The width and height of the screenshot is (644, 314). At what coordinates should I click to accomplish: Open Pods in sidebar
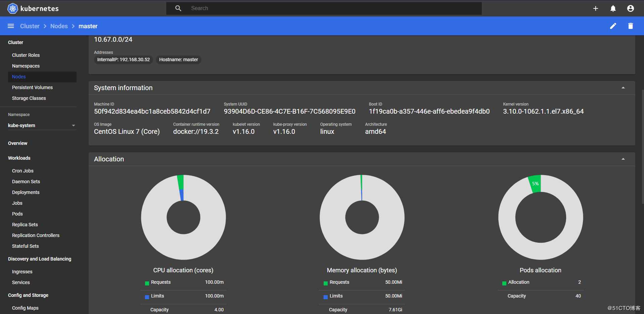pos(17,214)
